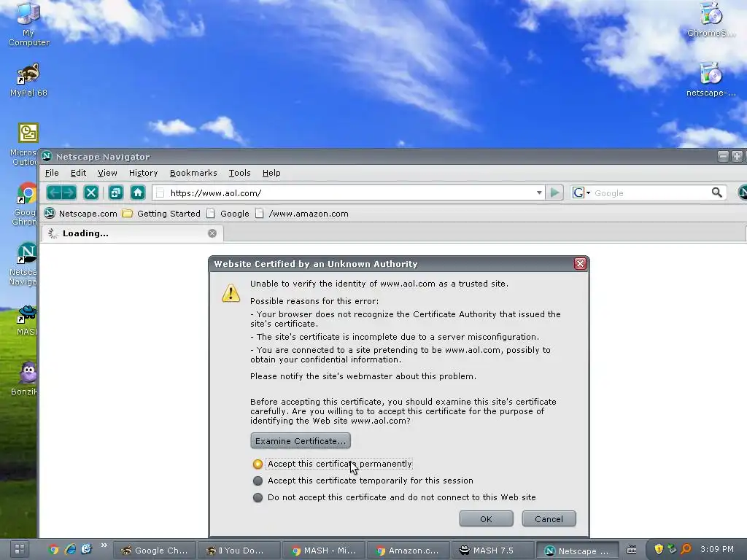Screen dimensions: 747x560
Task: Open the Help menu
Action: [271, 173]
